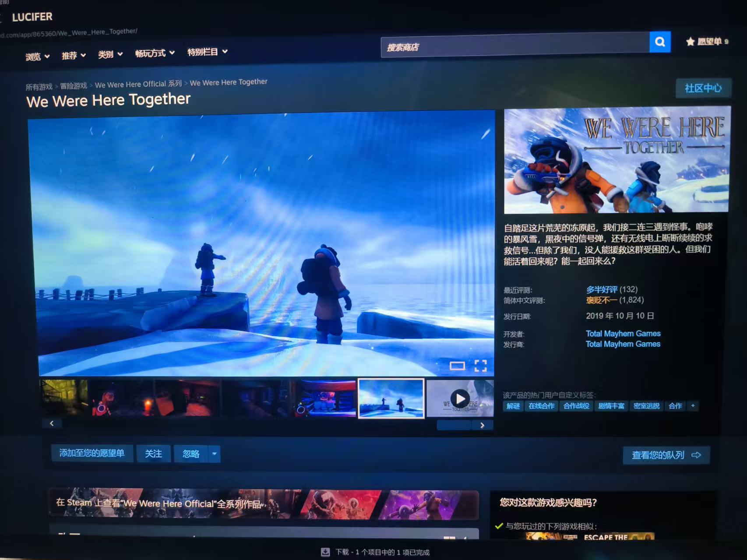Add more tags with plus button
The width and height of the screenshot is (747, 560).
[x=693, y=406]
